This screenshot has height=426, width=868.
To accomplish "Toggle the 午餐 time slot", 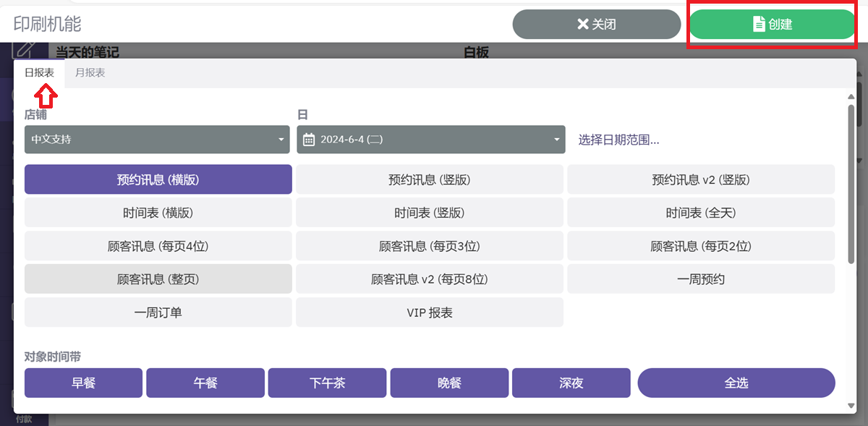I will (x=205, y=383).
